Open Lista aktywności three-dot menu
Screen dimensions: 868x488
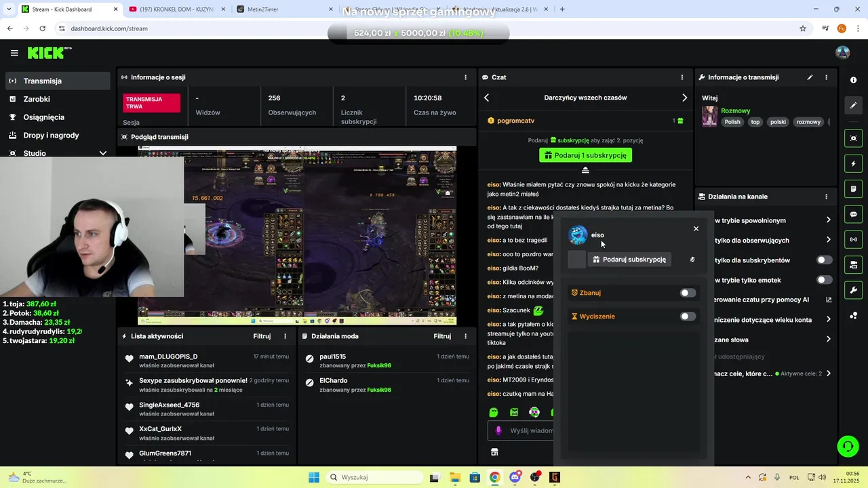pos(285,336)
